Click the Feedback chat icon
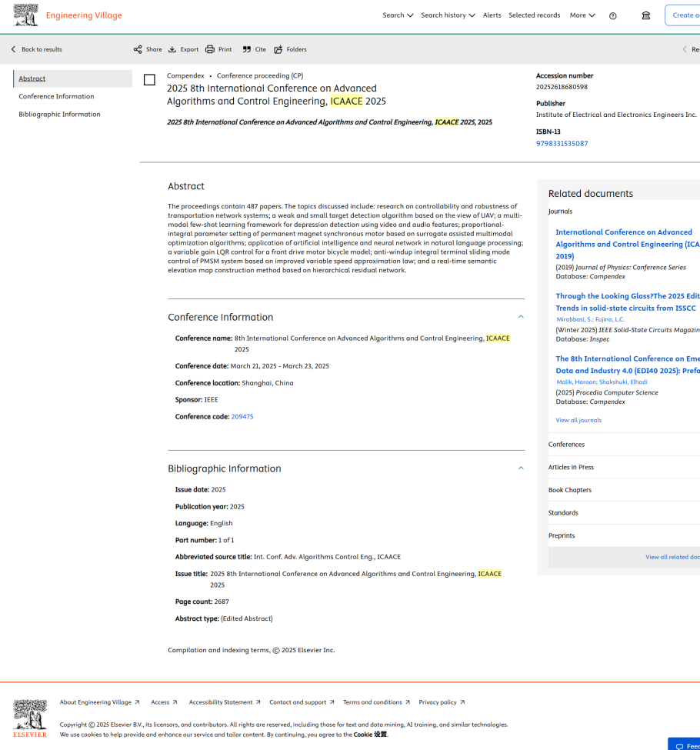The height and width of the screenshot is (750, 700). click(x=679, y=746)
